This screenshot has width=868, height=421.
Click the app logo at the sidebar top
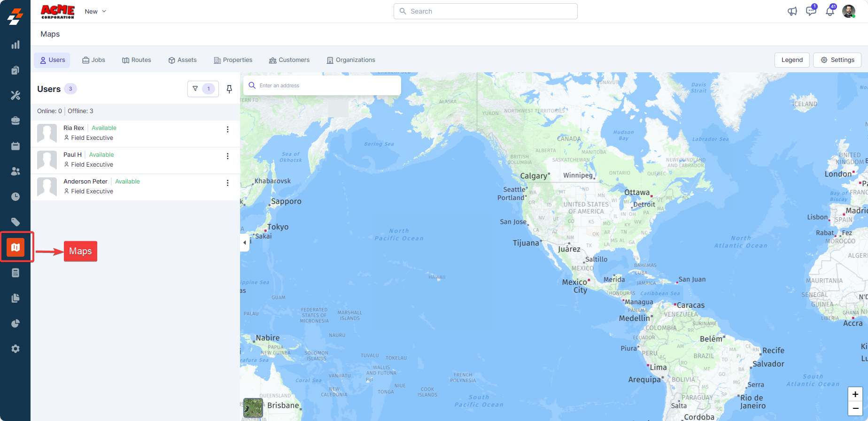pyautogui.click(x=15, y=16)
